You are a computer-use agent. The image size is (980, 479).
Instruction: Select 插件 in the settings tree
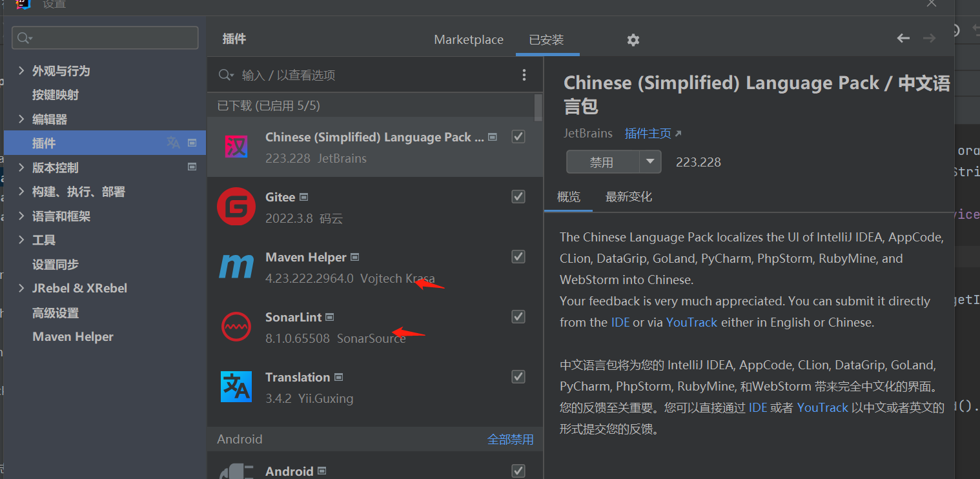(x=105, y=143)
